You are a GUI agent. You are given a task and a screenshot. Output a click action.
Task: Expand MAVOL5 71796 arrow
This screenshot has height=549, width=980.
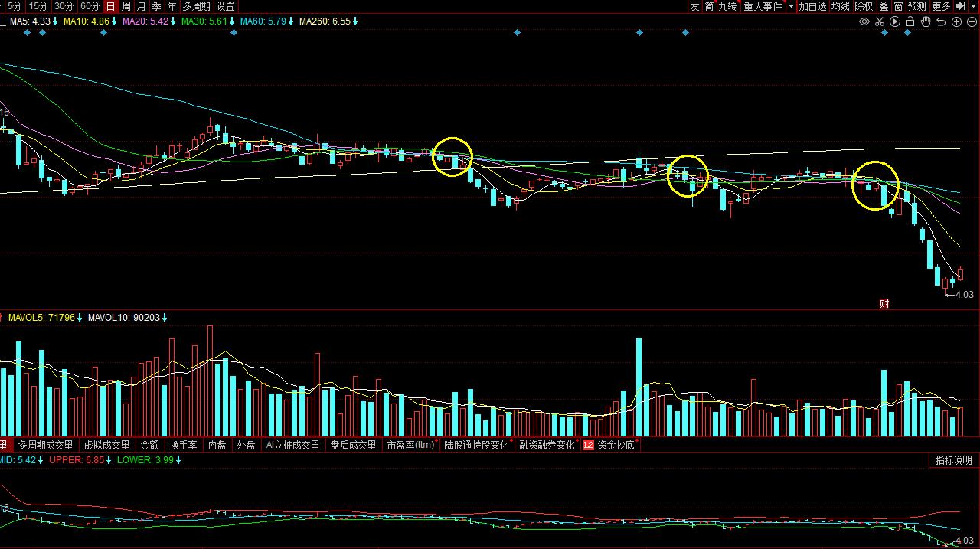80,317
